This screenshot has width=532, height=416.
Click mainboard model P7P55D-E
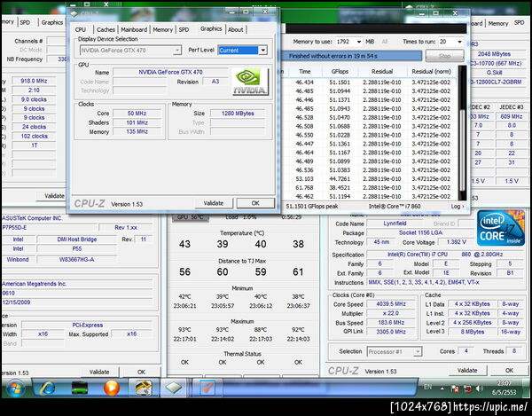pos(49,227)
